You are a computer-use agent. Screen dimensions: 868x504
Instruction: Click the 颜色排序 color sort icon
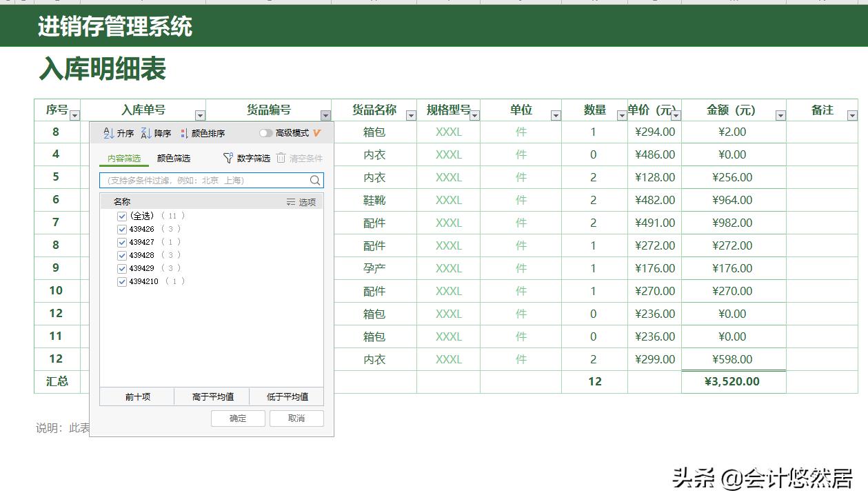click(184, 132)
